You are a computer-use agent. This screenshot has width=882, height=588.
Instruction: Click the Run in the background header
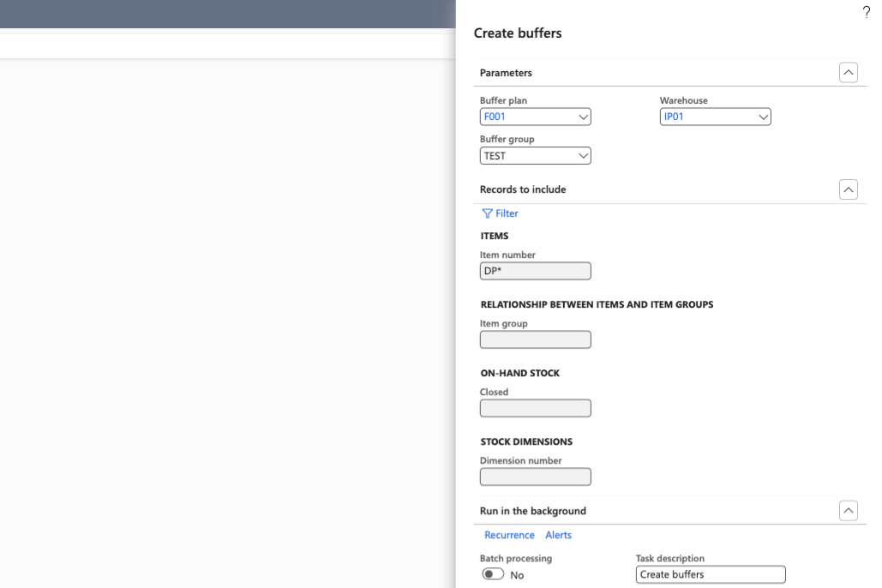tap(532, 511)
